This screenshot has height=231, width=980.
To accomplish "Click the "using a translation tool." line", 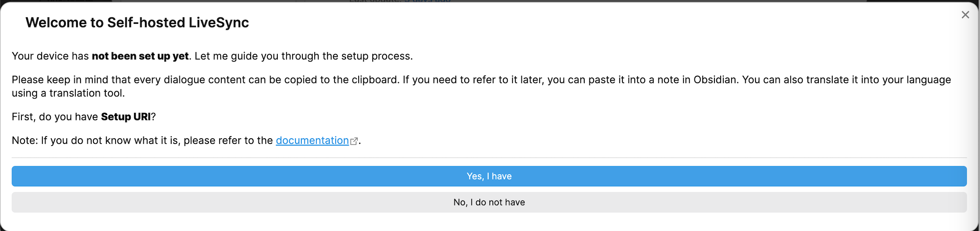I will point(68,93).
